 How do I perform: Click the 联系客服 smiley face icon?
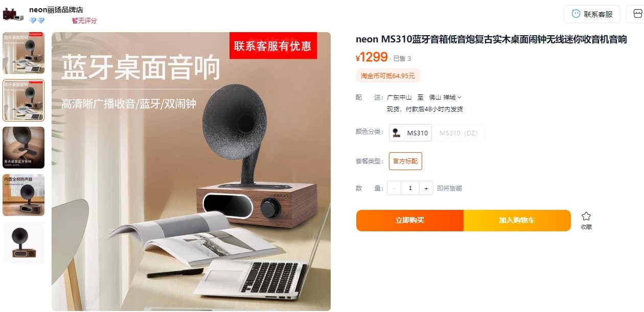pos(576,14)
